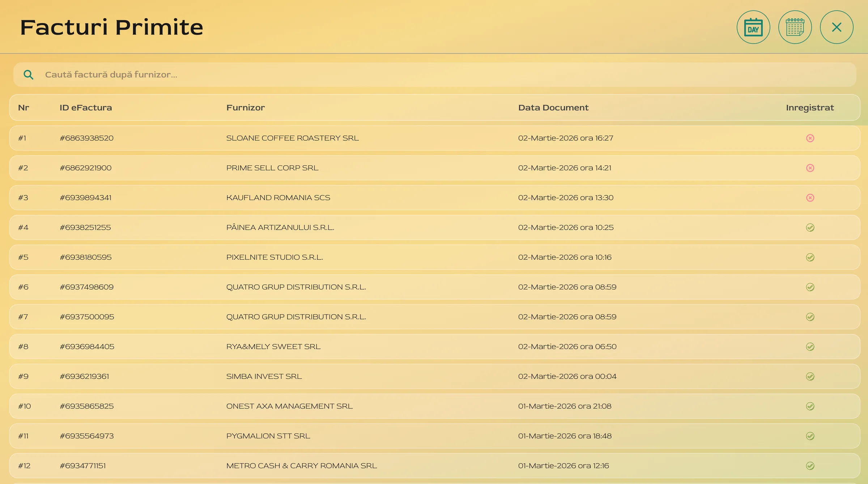The height and width of the screenshot is (484, 868).
Task: Click green check for Metro Cash & Carry
Action: coord(810,466)
